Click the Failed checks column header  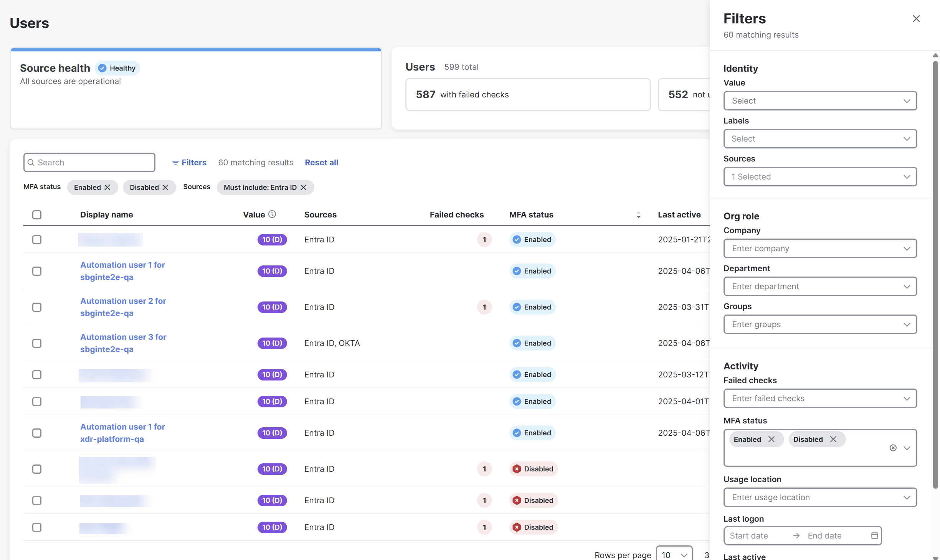456,215
